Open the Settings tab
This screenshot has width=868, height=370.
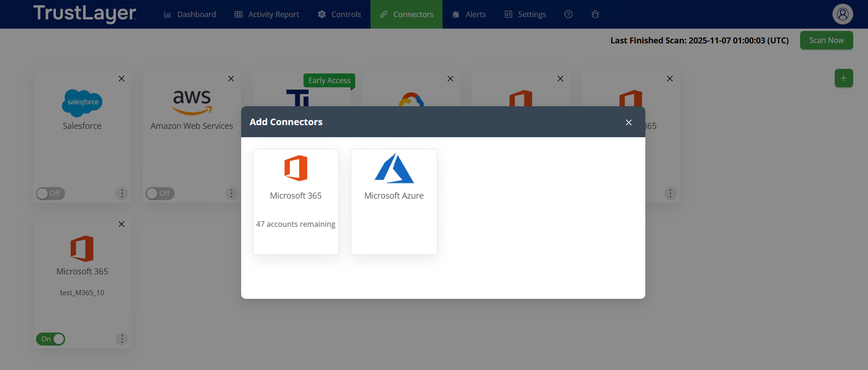(x=525, y=14)
